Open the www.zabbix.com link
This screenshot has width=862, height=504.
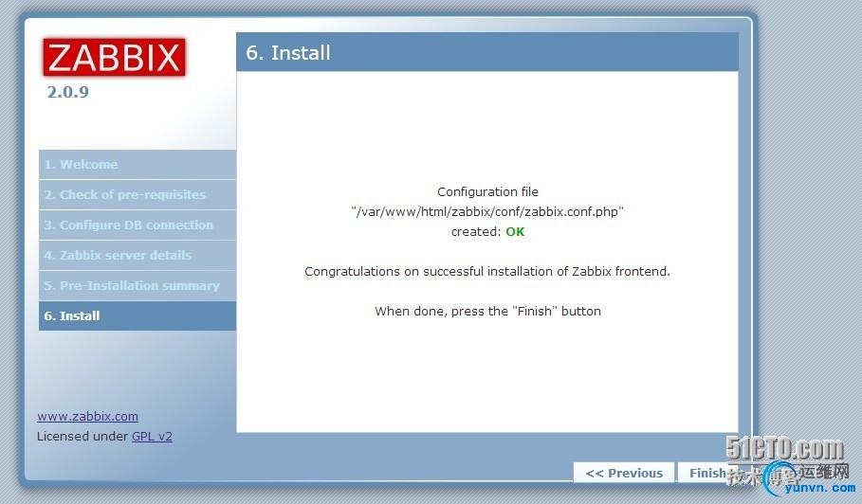coord(87,416)
